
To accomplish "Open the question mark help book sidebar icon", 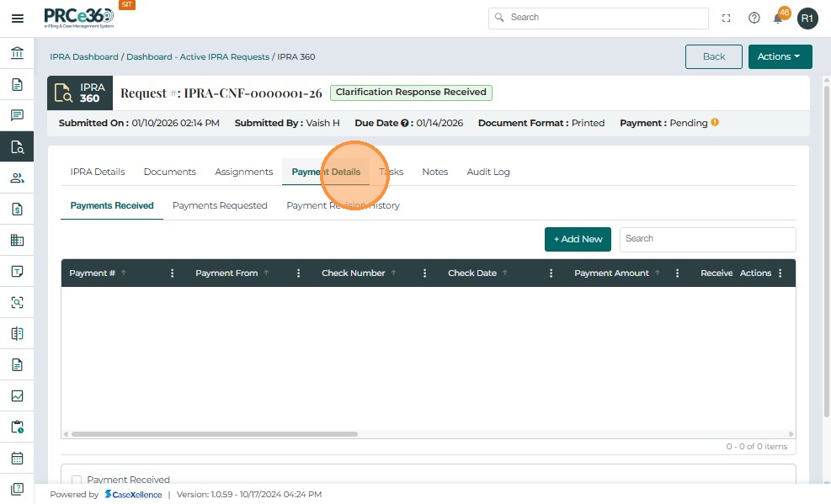I will (x=17, y=489).
